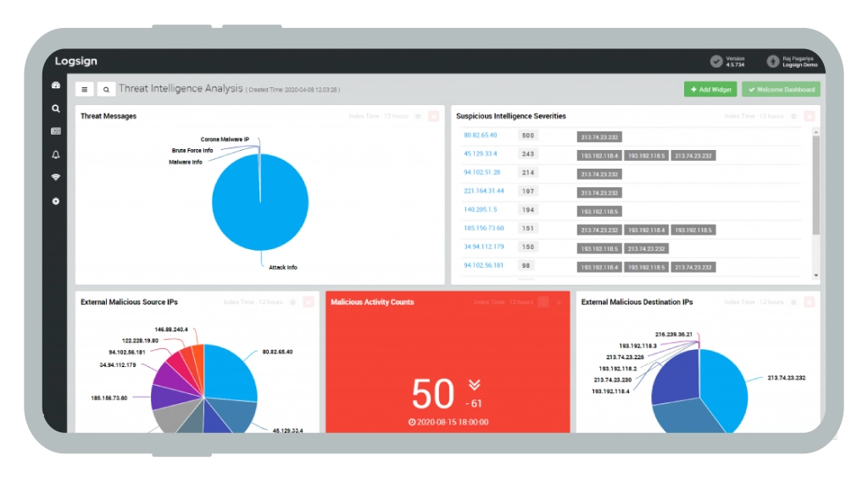868x483 pixels.
Task: Click the 194 count badge
Action: [x=528, y=210]
